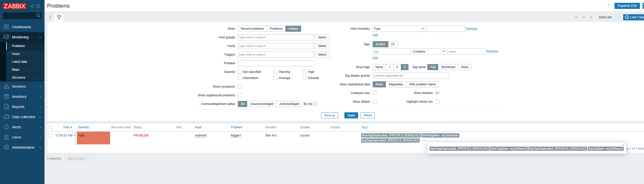644x184 pixels.
Task: Open the Host inventory Type dropdown
Action: tap(399, 29)
